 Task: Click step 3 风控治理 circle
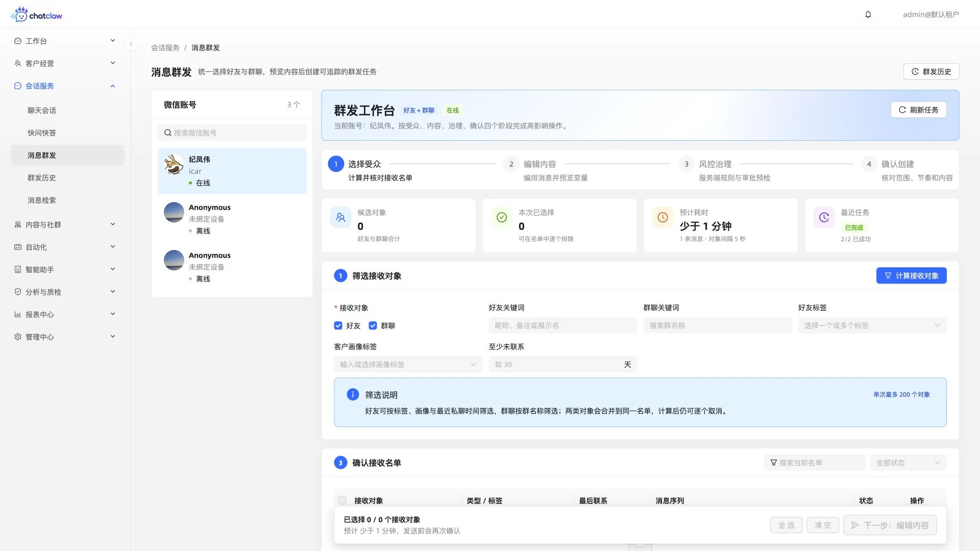coord(687,164)
